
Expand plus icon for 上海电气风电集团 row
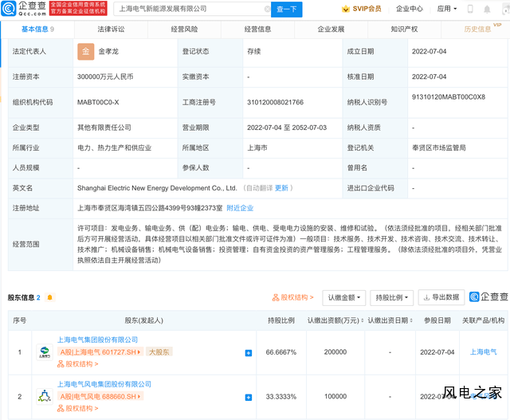tap(249, 397)
